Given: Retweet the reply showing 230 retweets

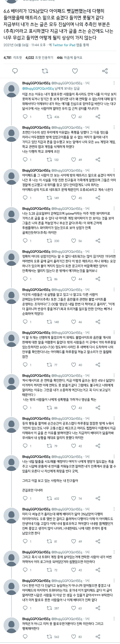Looking at the screenshot, I should pos(49,241).
